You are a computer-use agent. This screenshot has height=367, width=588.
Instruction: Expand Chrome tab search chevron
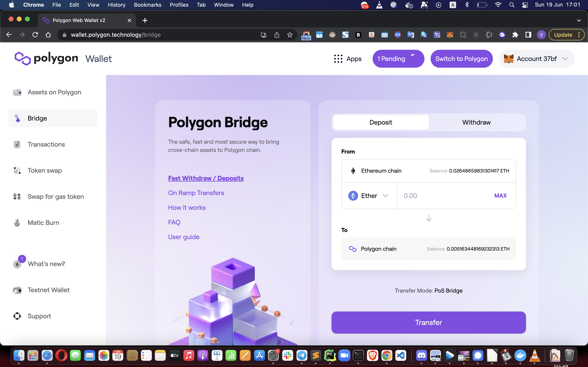tap(579, 20)
